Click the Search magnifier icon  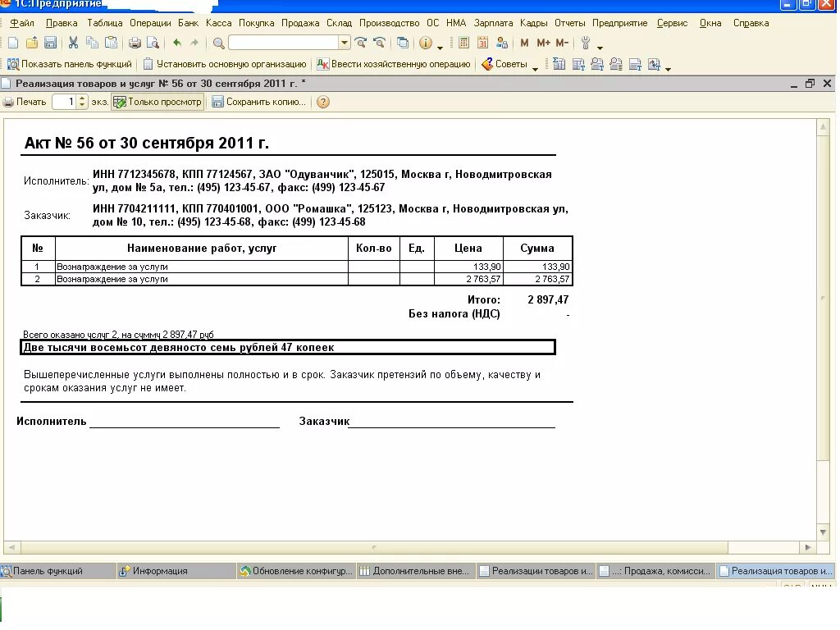click(x=218, y=43)
